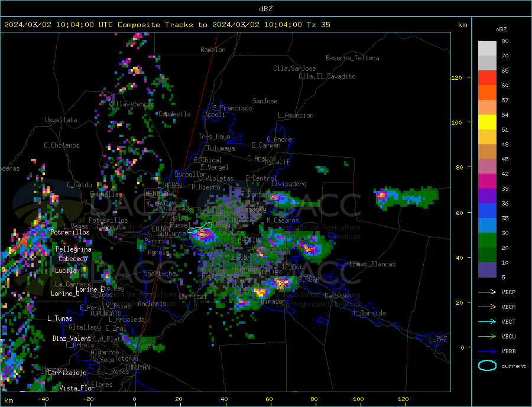532x407 pixels.
Task: Click the 'dBZ' title at the top
Action: tap(265, 9)
